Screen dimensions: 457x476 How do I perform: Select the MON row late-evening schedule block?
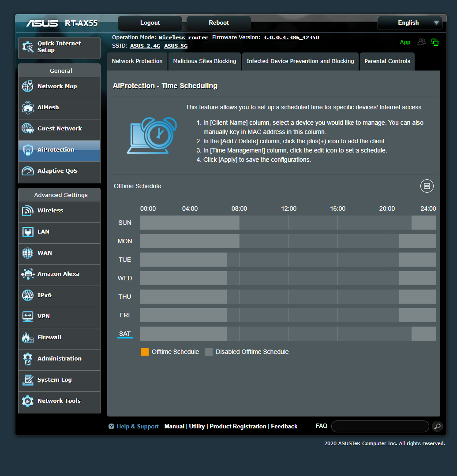point(417,241)
